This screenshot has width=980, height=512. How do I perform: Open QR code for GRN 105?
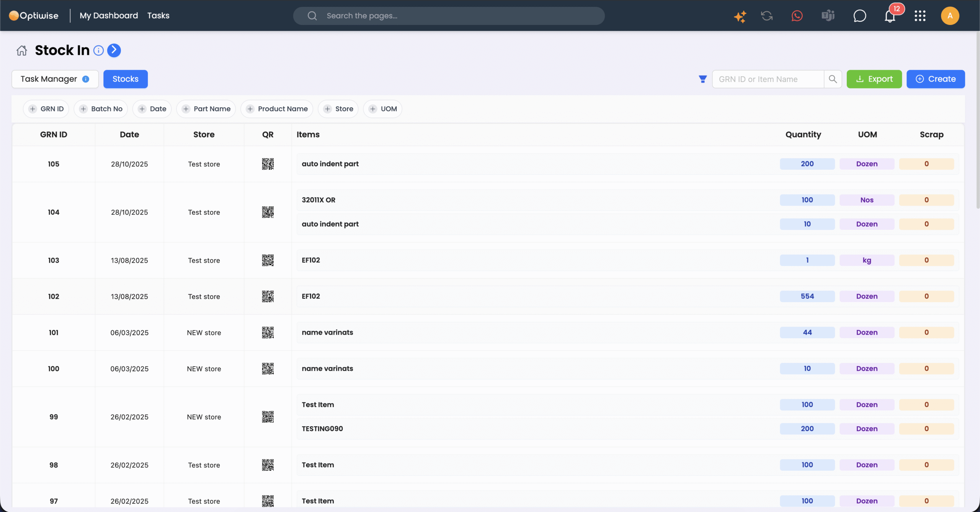(268, 164)
